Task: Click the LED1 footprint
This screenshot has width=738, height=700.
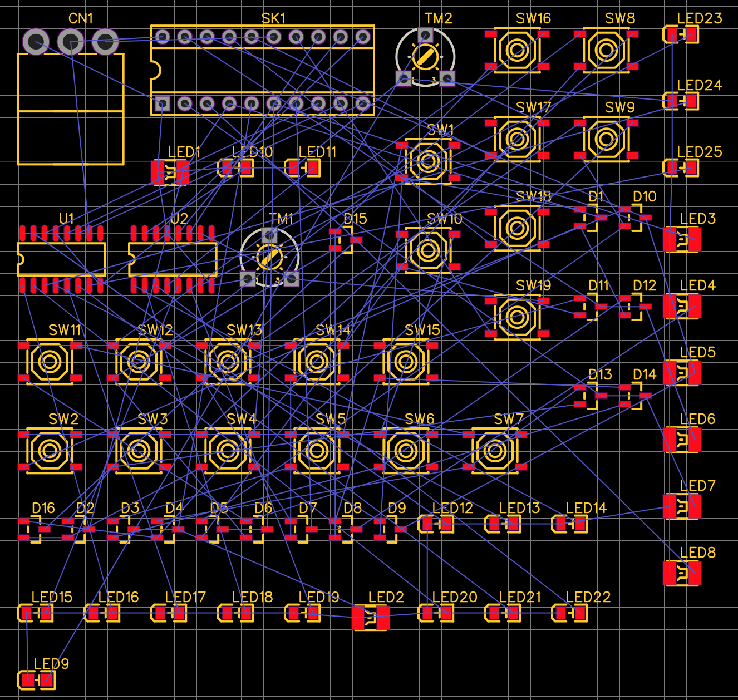Action: pos(170,172)
